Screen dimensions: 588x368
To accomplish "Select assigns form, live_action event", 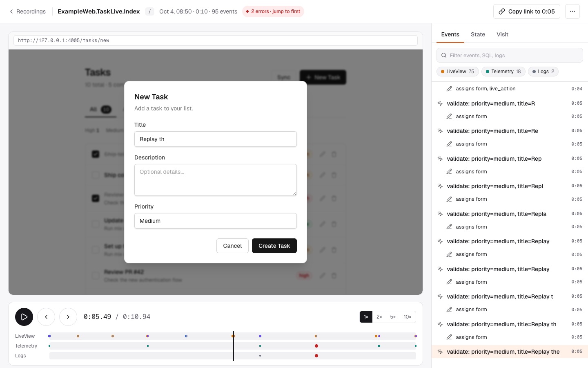I will tap(510, 89).
